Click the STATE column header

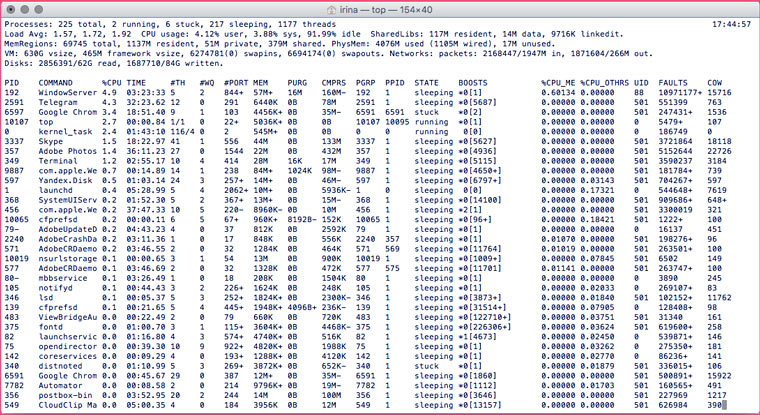coord(427,83)
